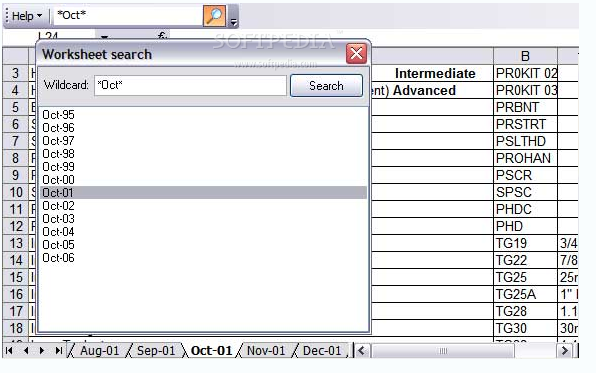Select column B header
Screen dimensions: 596x373
525,56
